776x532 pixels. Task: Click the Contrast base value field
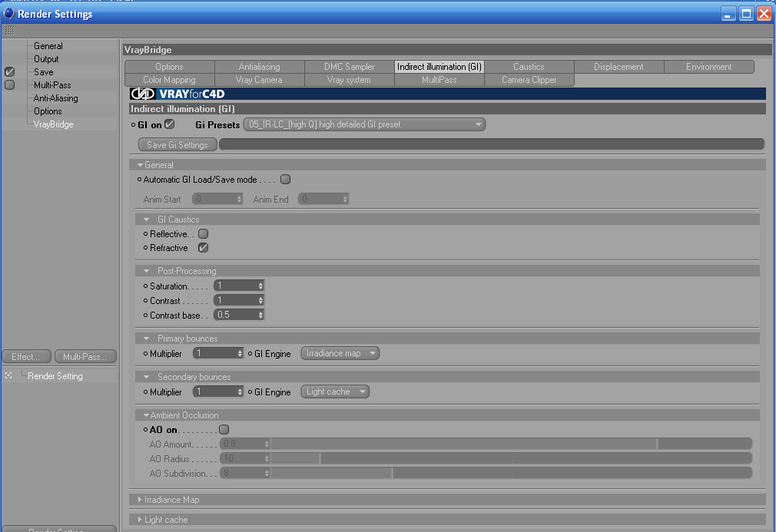click(x=236, y=315)
